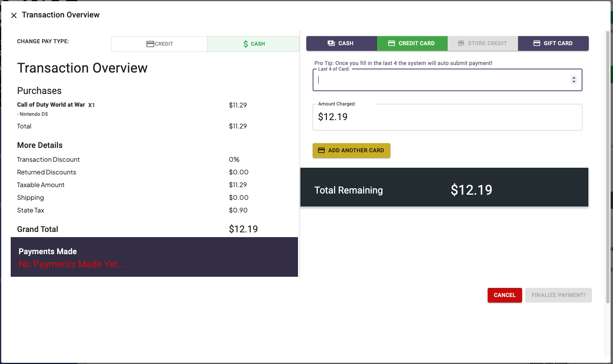The image size is (613, 364).
Task: Switch pay type to CREDIT
Action: [x=159, y=44]
